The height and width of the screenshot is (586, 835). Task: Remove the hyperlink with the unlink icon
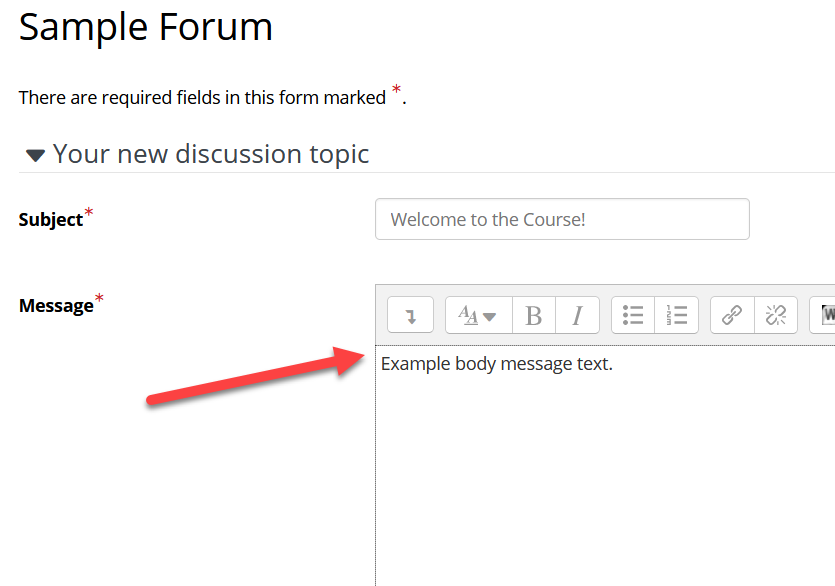(776, 315)
